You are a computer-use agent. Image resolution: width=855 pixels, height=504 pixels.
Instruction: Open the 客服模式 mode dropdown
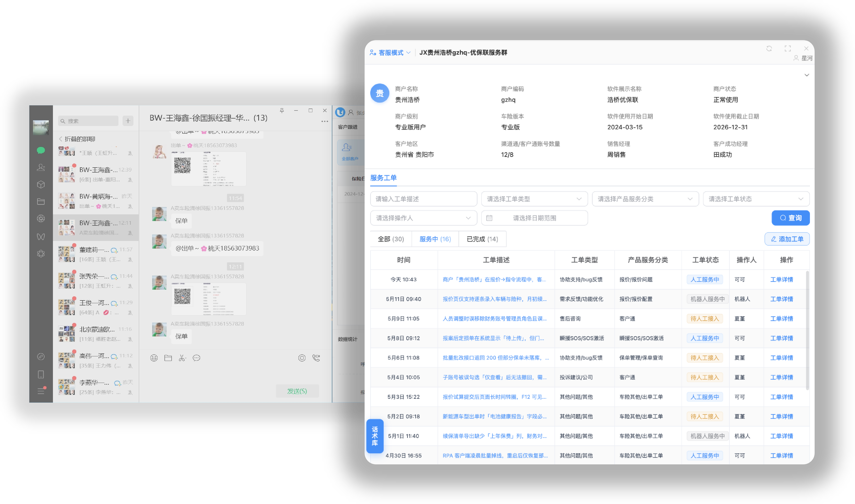390,53
